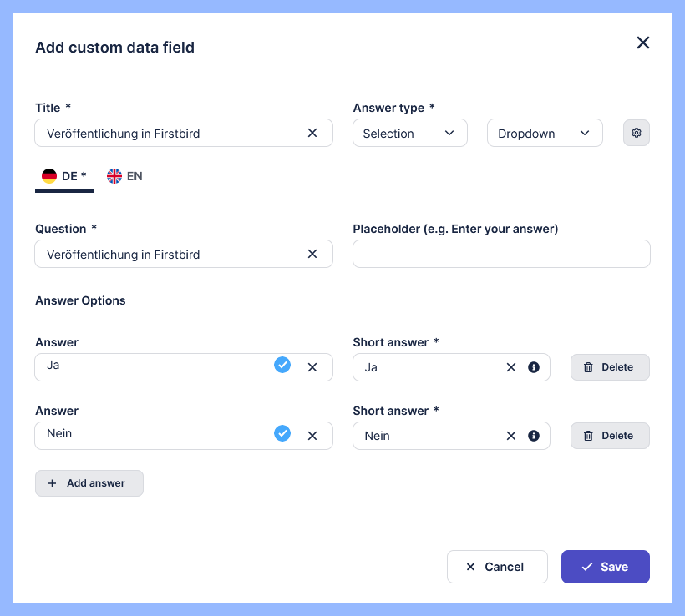This screenshot has height=616, width=685.
Task: Clear the Question field text
Action: click(312, 254)
